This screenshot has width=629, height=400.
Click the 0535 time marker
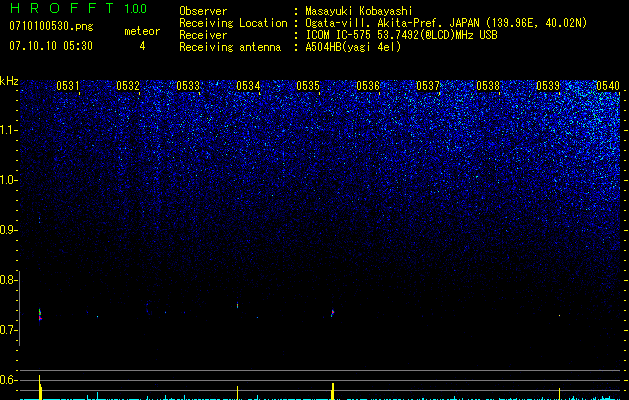pos(308,85)
